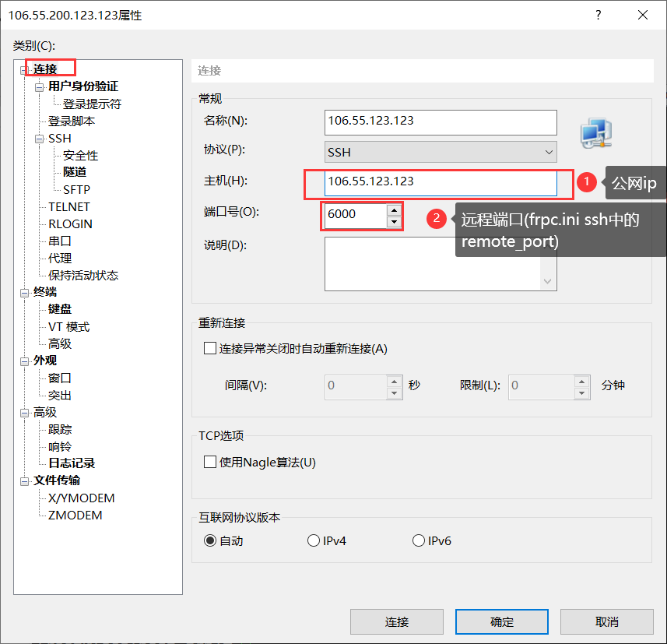
Task: Select 窗口 under 外观
Action: [60, 378]
